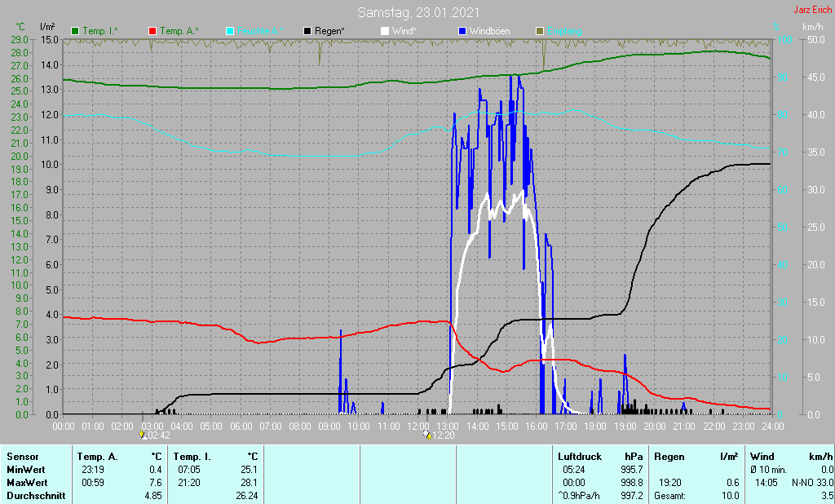Click the Luftdruck hPa header

pos(600,457)
